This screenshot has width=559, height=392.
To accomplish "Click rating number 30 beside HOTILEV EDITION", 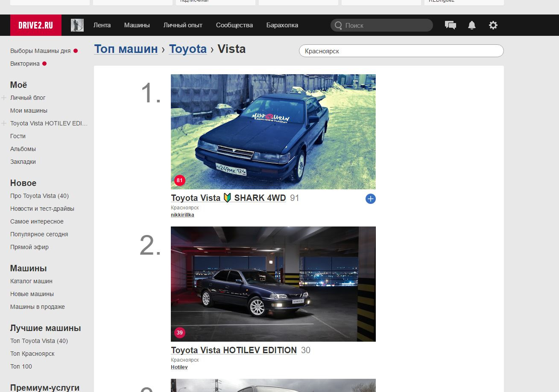I will 306,350.
